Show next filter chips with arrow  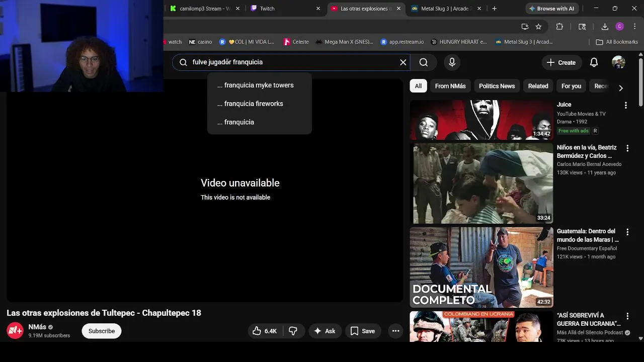click(x=621, y=88)
